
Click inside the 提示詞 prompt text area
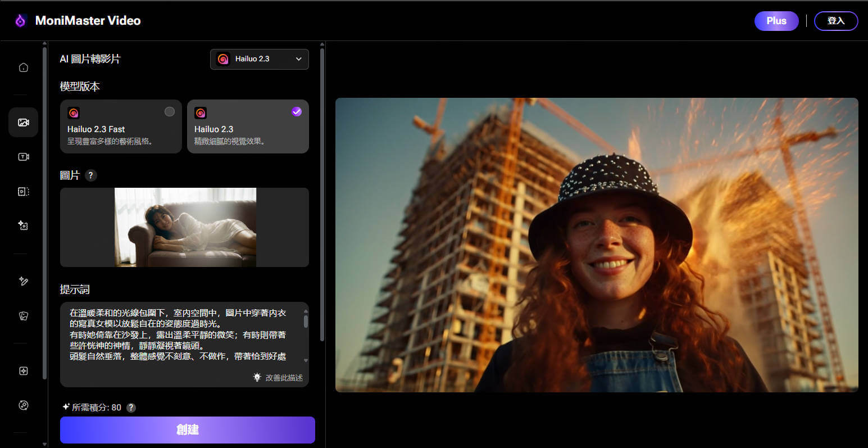click(180, 335)
